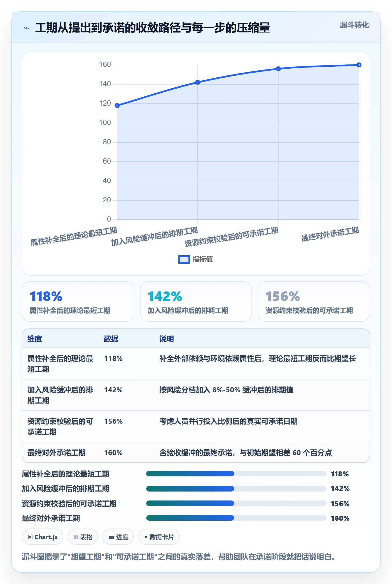The image size is (392, 584).
Task: Click the 142% table cell
Action: (113, 390)
